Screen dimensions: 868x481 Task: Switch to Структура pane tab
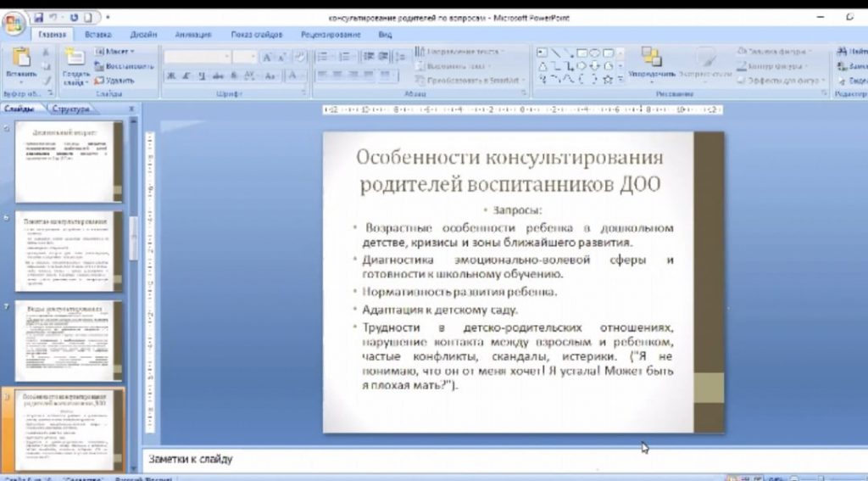tap(70, 109)
